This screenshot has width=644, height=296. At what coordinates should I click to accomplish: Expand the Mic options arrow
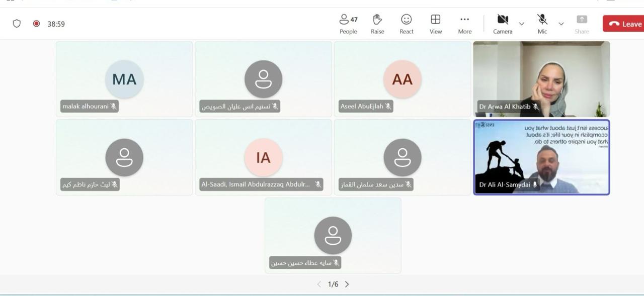pyautogui.click(x=561, y=24)
